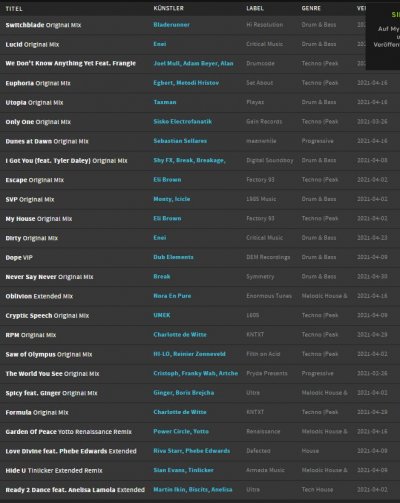Sort list by the GENRE column header

tap(311, 8)
